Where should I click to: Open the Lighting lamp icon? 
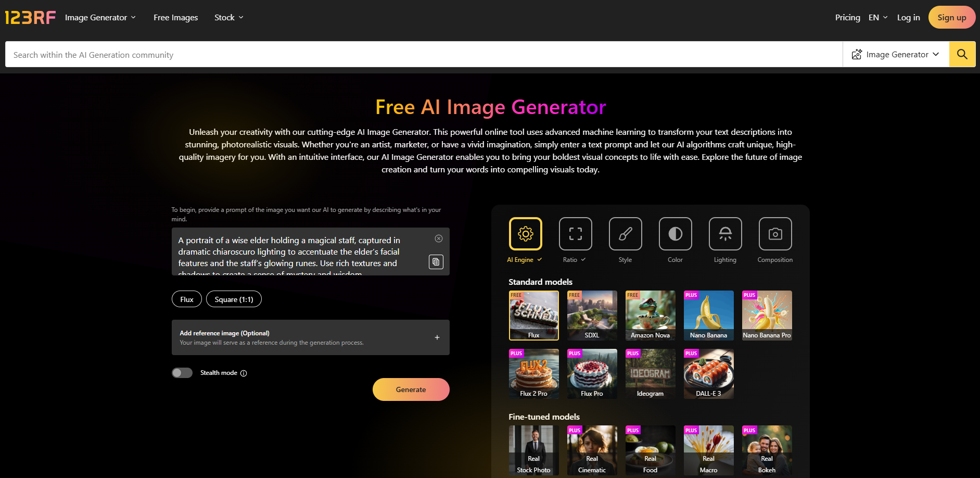coord(725,234)
